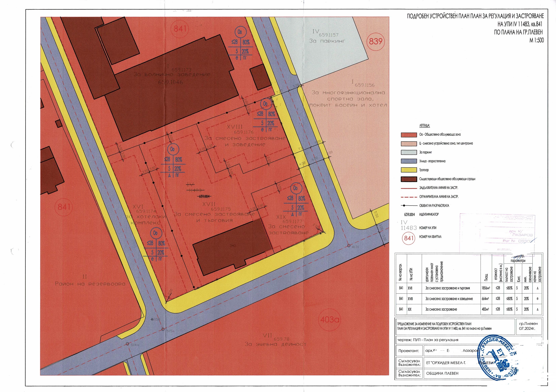556x392 pixels.
Task: Click the circled 841 beside plot XVI
Action: click(x=64, y=207)
